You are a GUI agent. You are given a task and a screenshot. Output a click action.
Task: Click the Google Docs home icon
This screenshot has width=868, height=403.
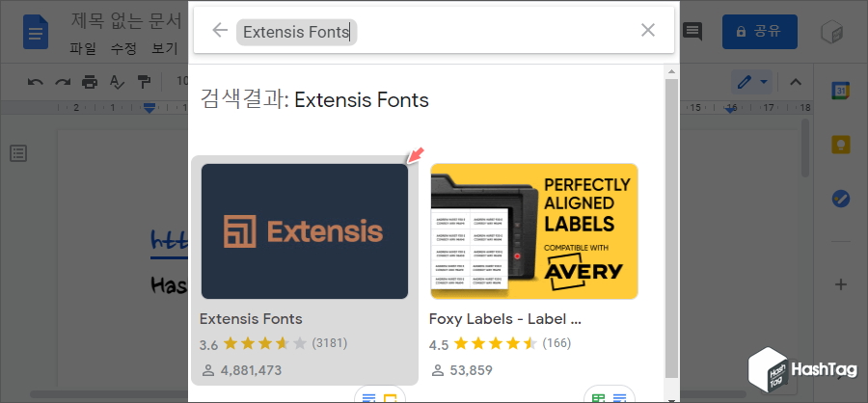coord(36,32)
